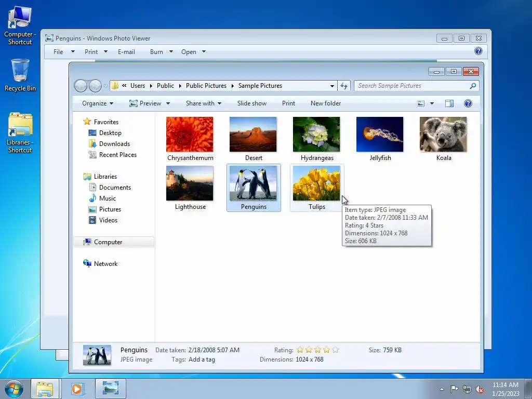Click Windows Media Player taskbar icon
This screenshot has width=532, height=399.
point(77,389)
